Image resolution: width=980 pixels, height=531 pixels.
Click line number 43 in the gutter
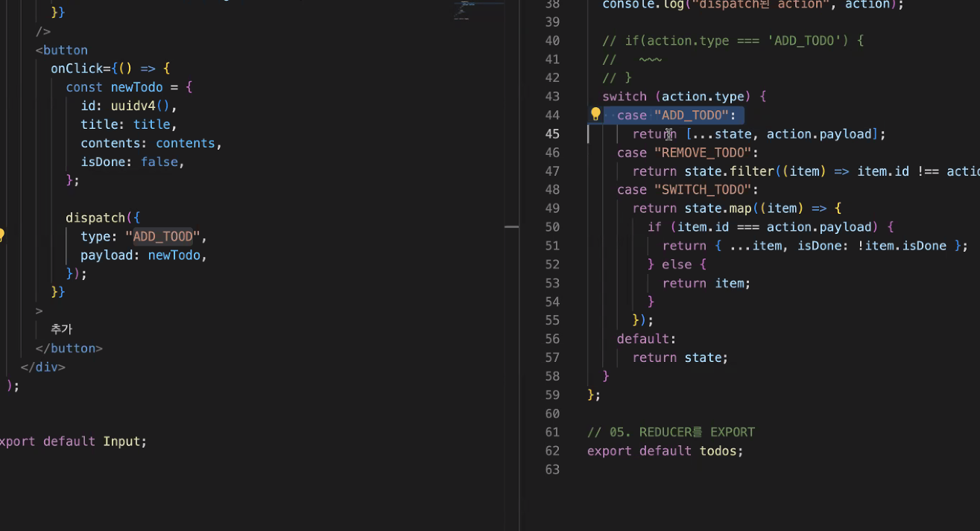click(x=552, y=96)
